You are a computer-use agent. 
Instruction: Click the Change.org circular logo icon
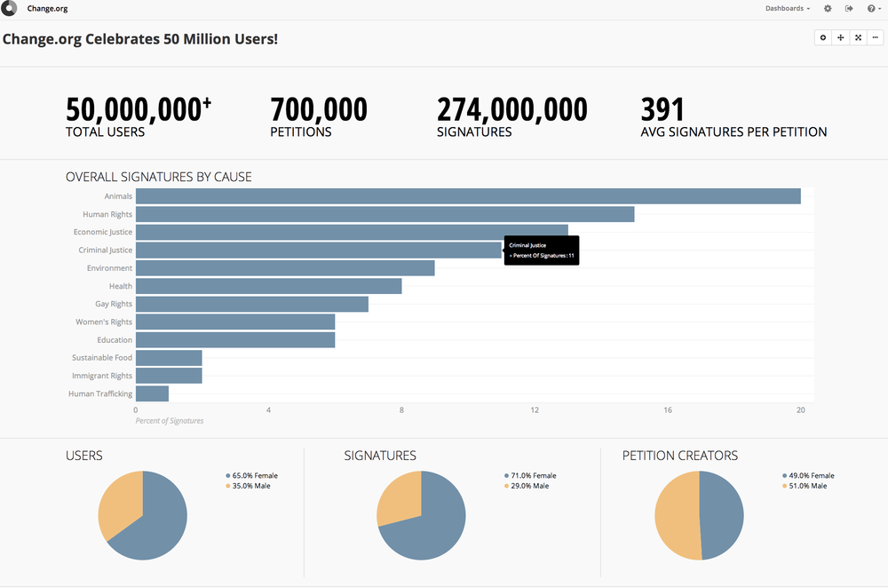[x=9, y=8]
